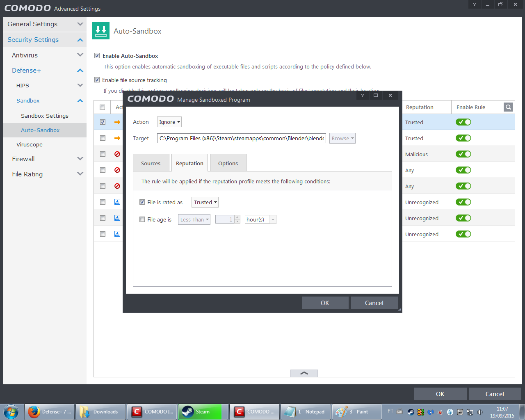
Task: Open the hour(s) unit dropdown
Action: point(260,219)
